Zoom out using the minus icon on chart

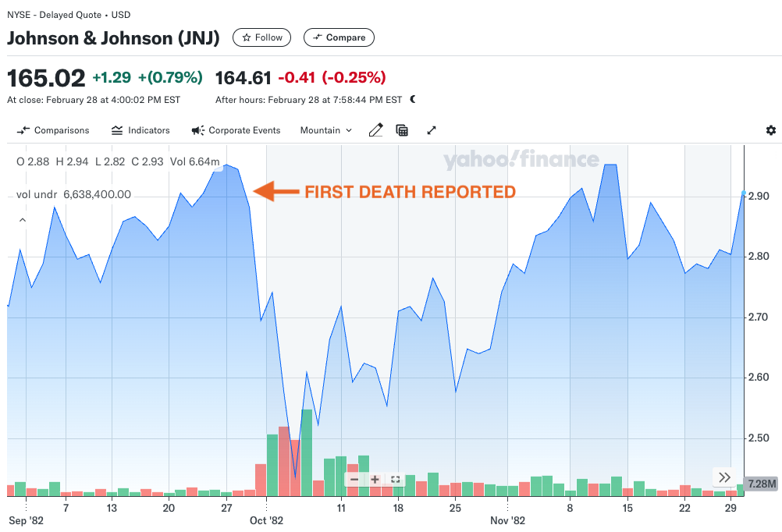(355, 480)
